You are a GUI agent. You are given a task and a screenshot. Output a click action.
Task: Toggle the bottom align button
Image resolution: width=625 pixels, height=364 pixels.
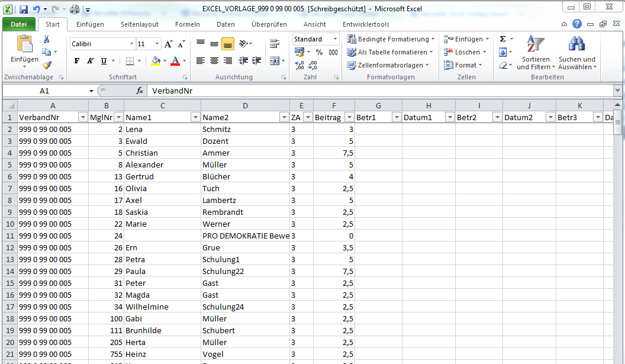pyautogui.click(x=228, y=44)
